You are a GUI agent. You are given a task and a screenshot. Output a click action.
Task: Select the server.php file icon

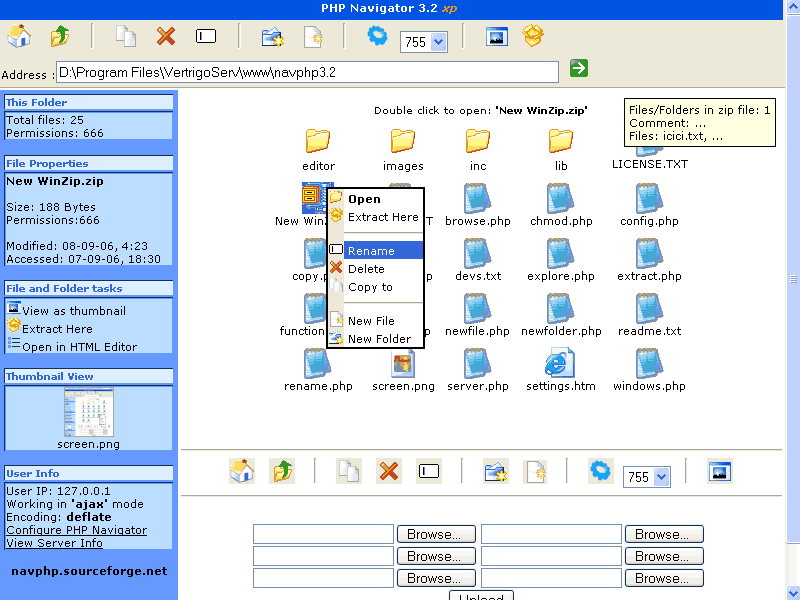coord(478,363)
